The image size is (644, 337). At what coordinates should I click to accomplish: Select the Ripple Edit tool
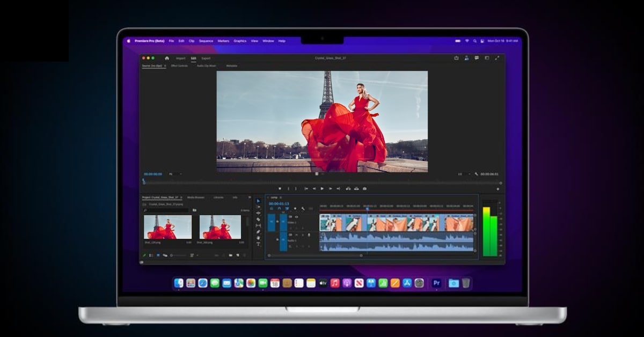[258, 213]
